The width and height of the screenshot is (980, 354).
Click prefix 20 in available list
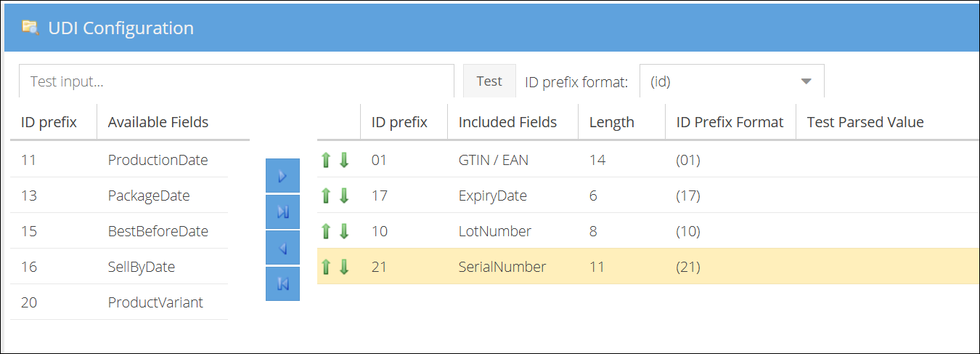click(x=29, y=302)
